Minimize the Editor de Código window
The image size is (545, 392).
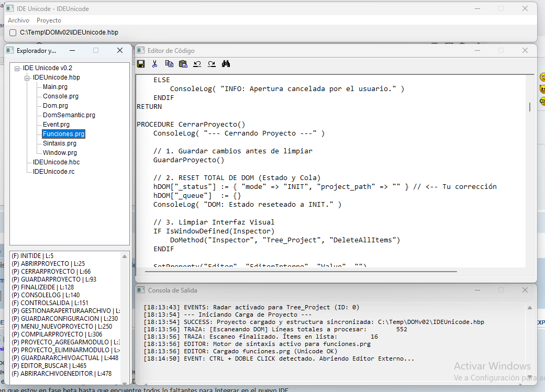pos(477,51)
